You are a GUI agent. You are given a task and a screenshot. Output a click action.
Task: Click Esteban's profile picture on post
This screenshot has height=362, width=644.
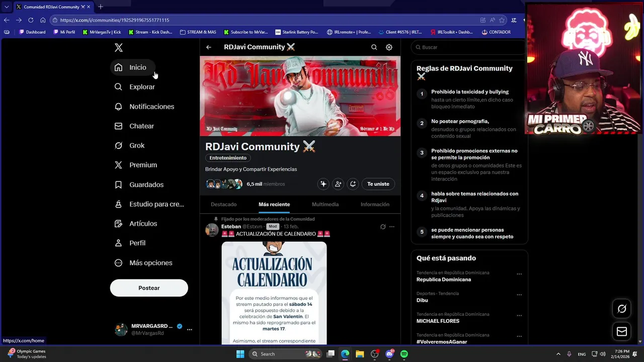point(212,230)
